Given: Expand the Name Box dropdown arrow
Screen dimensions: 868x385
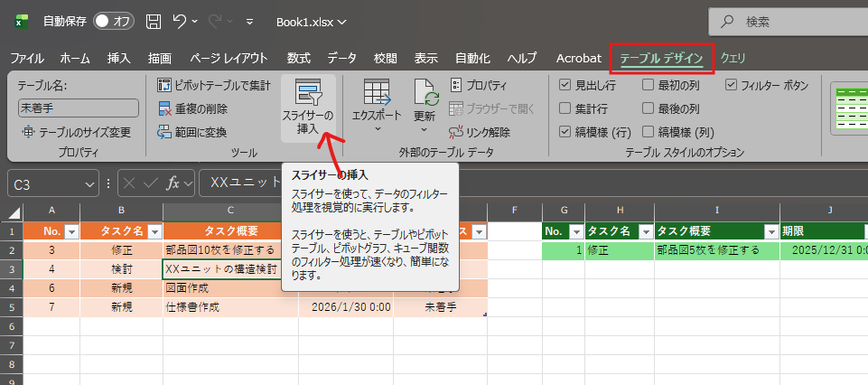Looking at the screenshot, I should [x=90, y=183].
